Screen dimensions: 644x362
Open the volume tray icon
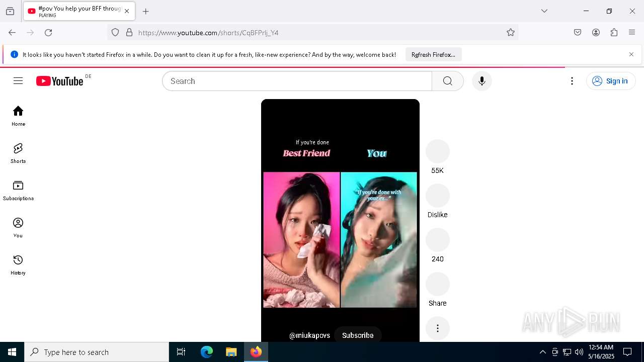579,352
